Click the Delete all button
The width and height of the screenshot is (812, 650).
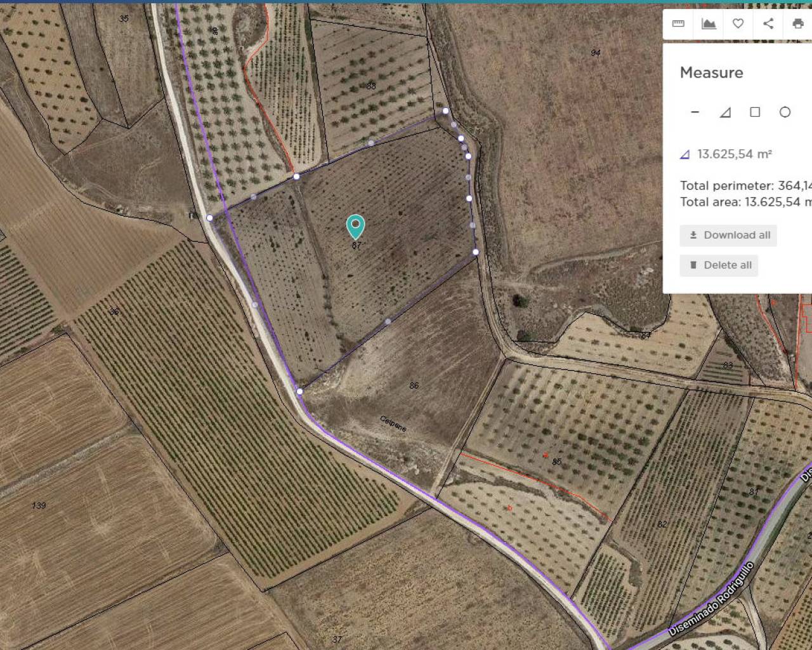tap(719, 265)
